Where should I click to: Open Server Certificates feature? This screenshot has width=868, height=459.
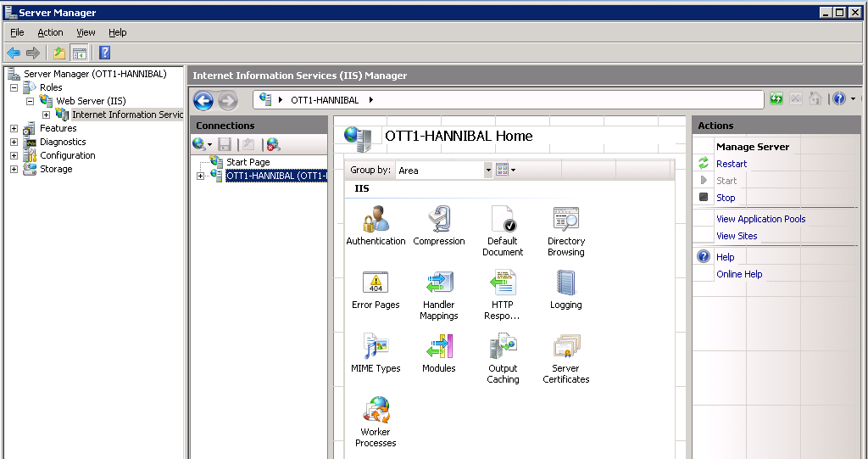tap(565, 348)
